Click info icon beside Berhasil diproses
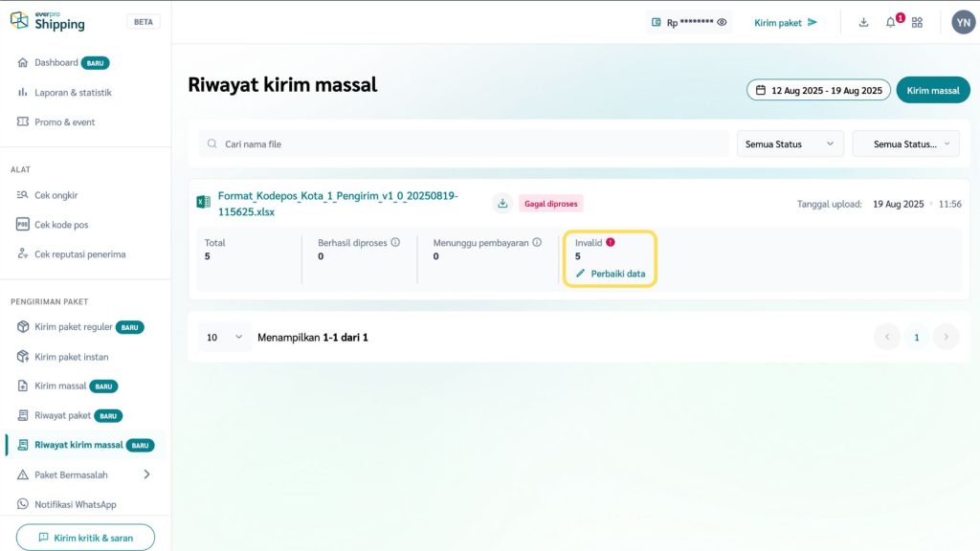 [395, 243]
